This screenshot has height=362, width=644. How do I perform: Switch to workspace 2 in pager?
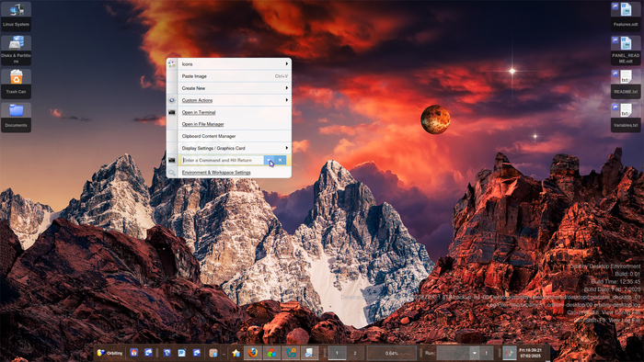click(355, 353)
